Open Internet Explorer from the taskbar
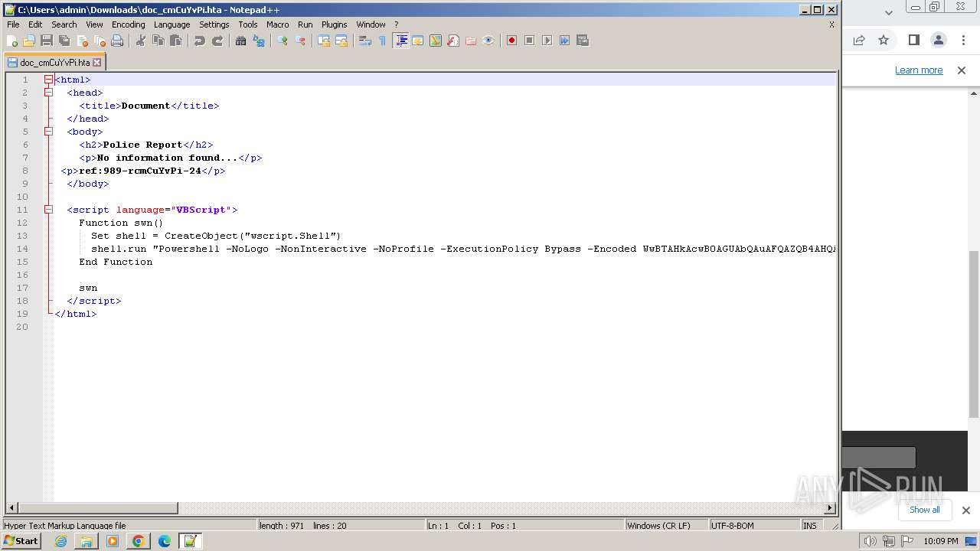The image size is (980, 551). coord(60,541)
